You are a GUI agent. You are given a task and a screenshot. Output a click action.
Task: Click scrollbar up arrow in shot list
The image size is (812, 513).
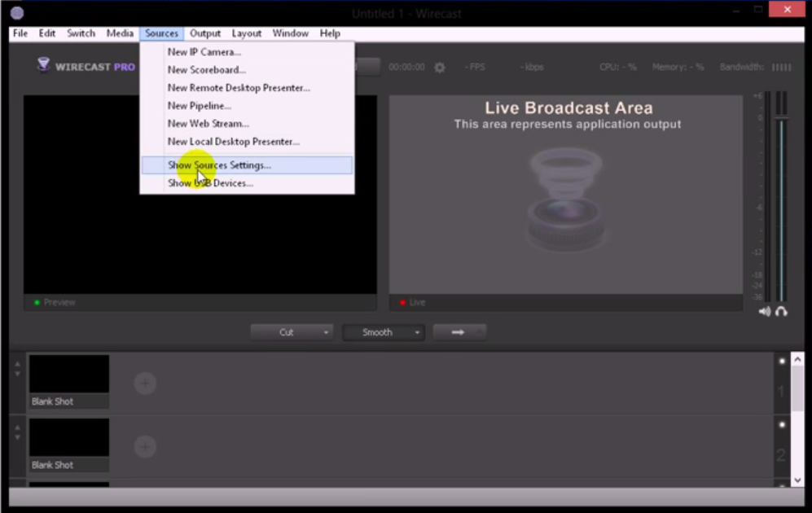(797, 359)
